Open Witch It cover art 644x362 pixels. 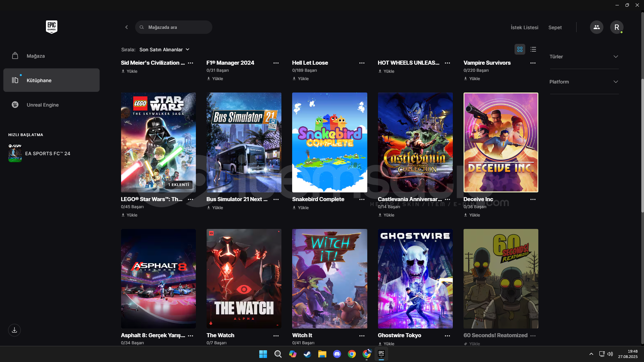[x=329, y=279]
